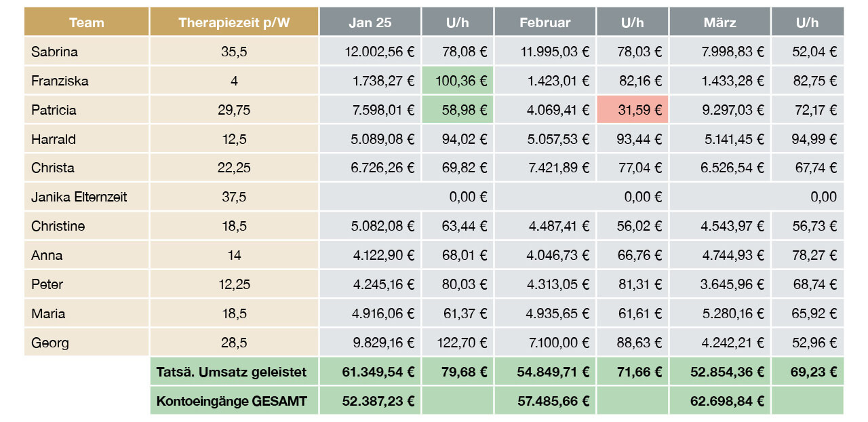Viewport: 868px width, 422px height.
Task: Click Christa's 7.421,89 € February cell
Action: pyautogui.click(x=545, y=168)
